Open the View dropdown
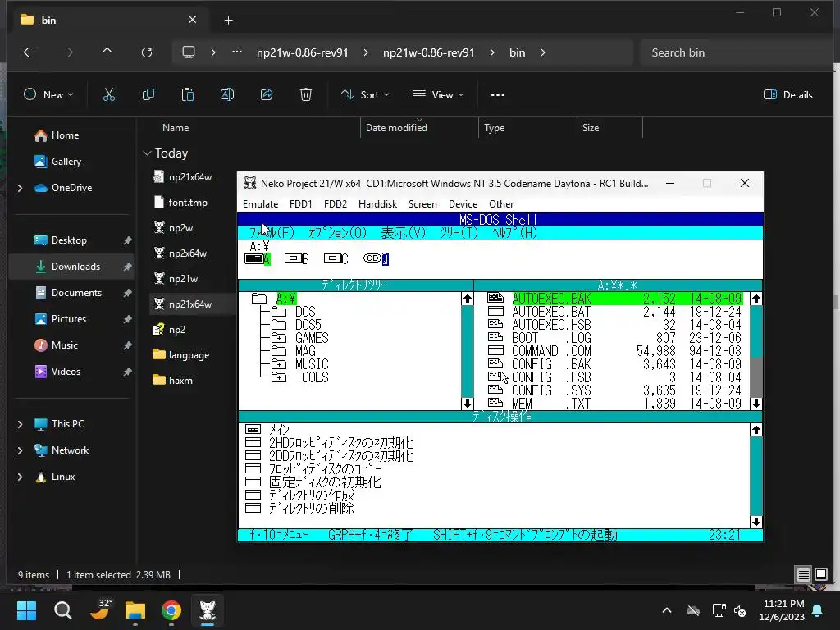This screenshot has width=840, height=630. pos(438,95)
